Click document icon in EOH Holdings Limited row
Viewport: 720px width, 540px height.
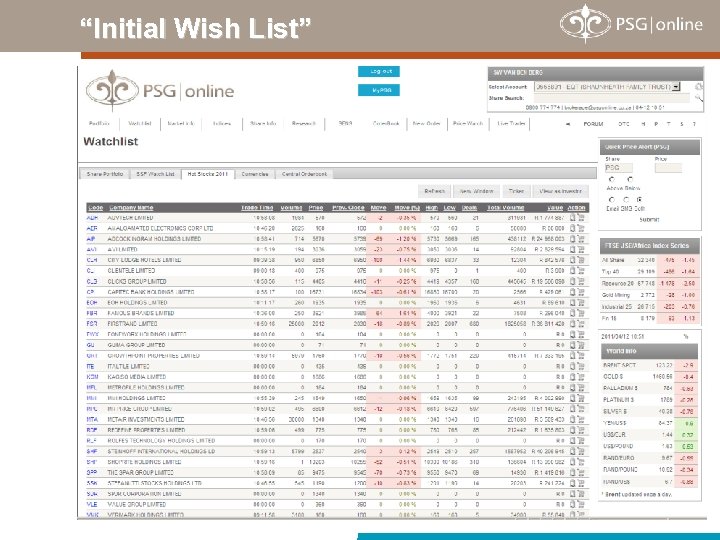[x=573, y=303]
